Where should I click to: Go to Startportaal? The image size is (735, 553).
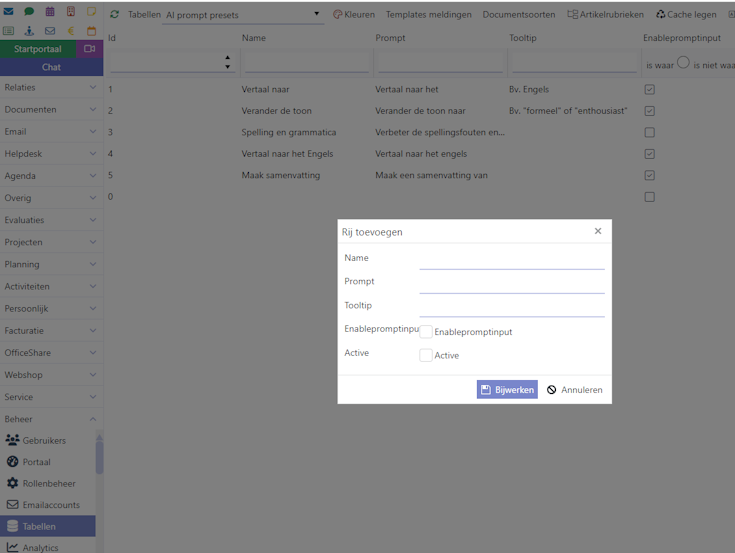click(x=38, y=49)
